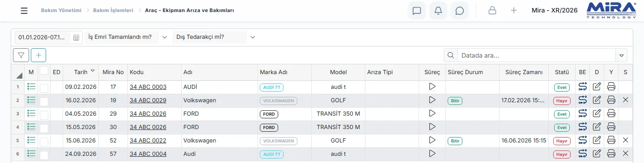
Task: Open list menu for row 24.09.2026
Action: pyautogui.click(x=31, y=154)
